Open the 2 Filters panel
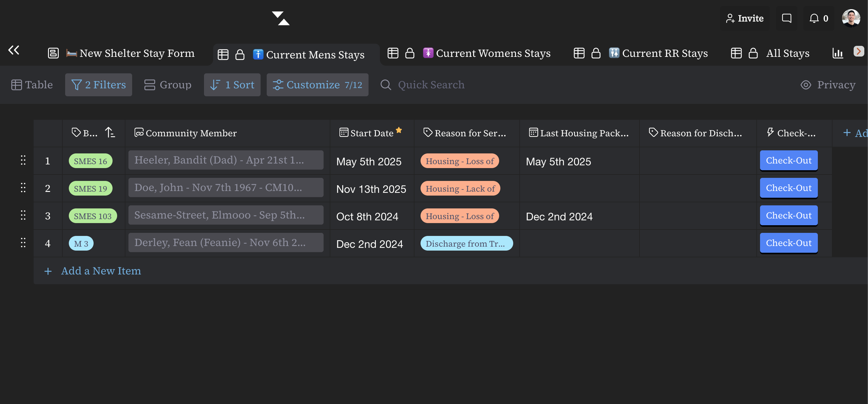 point(98,85)
